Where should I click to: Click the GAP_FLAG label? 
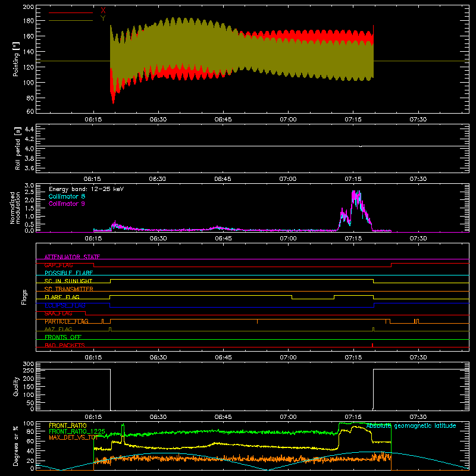pos(58,265)
